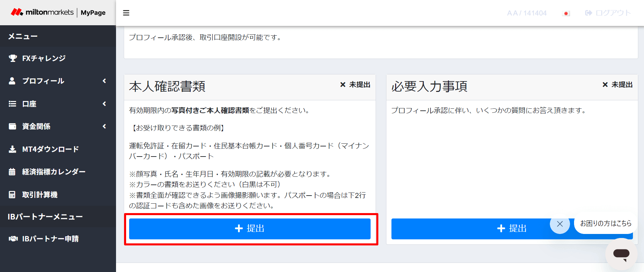Click the MT4ダウンロード download icon
Viewport: 644px width, 272px height.
tap(12, 149)
